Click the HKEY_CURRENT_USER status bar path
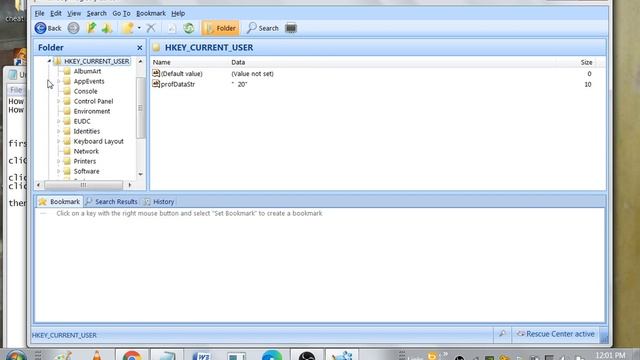 64,335
